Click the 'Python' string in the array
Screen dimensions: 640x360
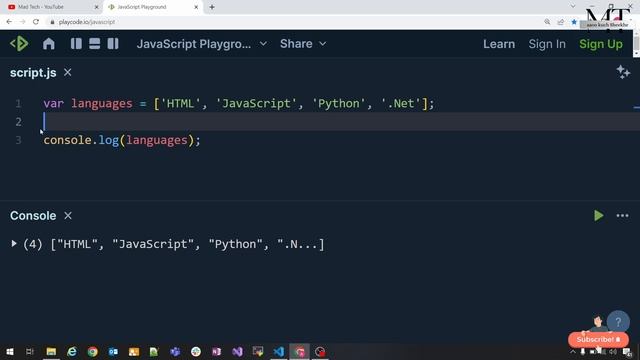coord(338,103)
